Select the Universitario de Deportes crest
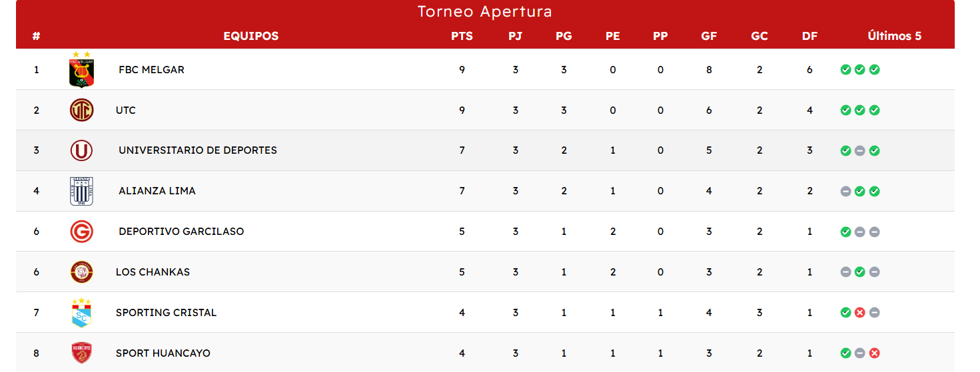980x372 pixels. click(x=82, y=150)
